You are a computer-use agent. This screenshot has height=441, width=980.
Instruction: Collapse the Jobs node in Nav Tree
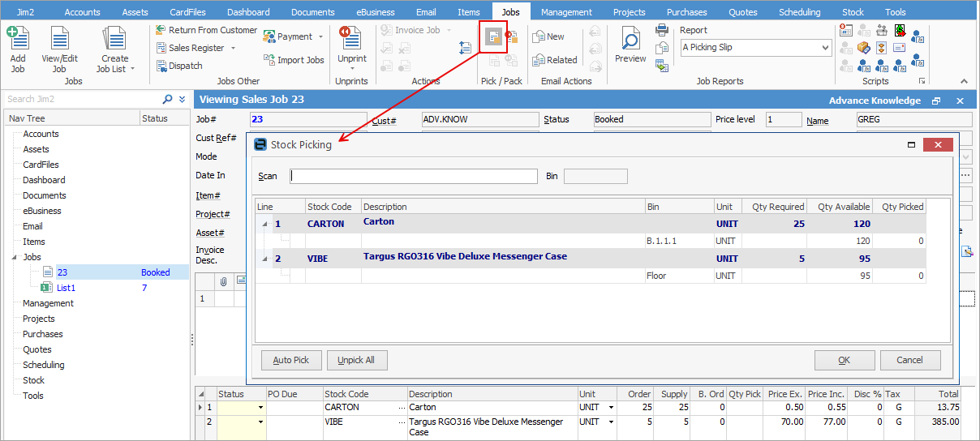click(x=14, y=257)
